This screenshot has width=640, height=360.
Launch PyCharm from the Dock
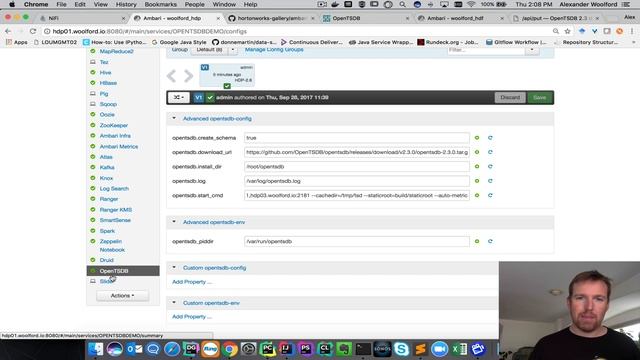[x=268, y=349]
